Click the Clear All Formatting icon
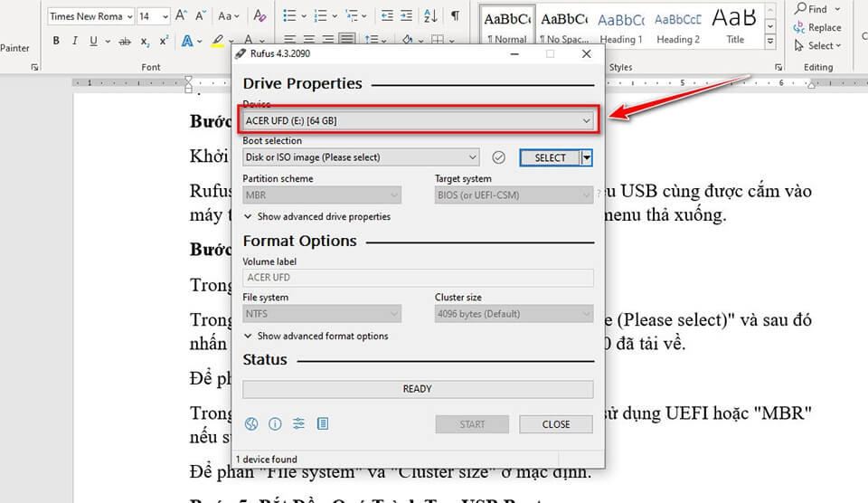868x503 pixels. (x=259, y=16)
